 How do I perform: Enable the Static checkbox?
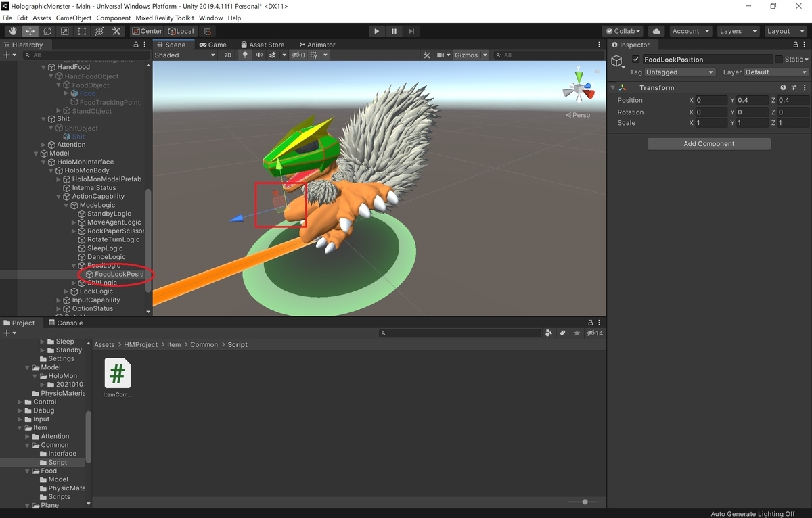(779, 60)
